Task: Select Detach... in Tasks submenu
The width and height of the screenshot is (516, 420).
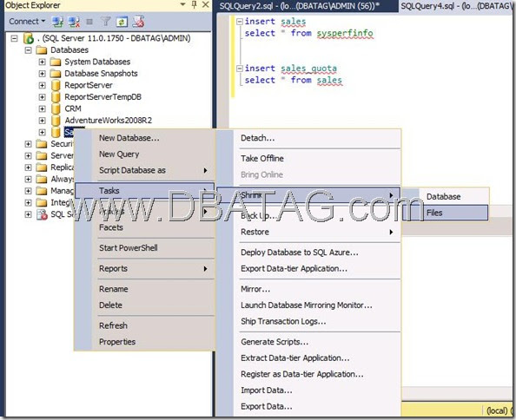Action: point(308,138)
